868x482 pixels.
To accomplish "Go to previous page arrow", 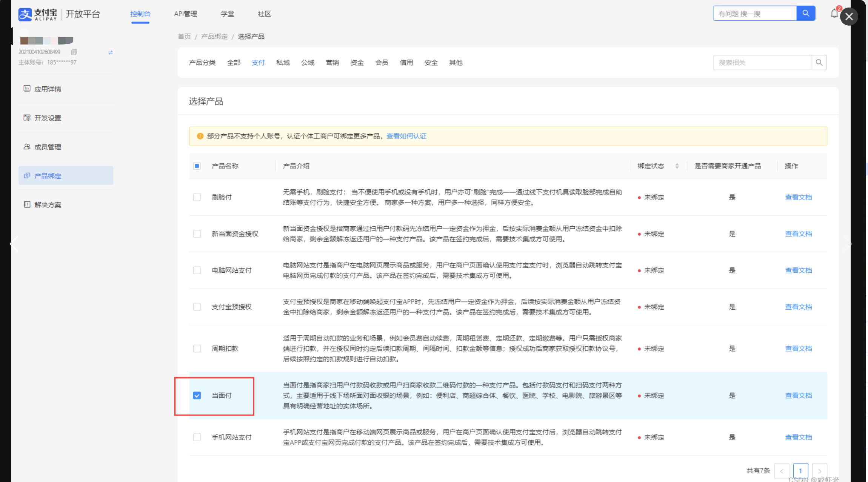I will 782,471.
